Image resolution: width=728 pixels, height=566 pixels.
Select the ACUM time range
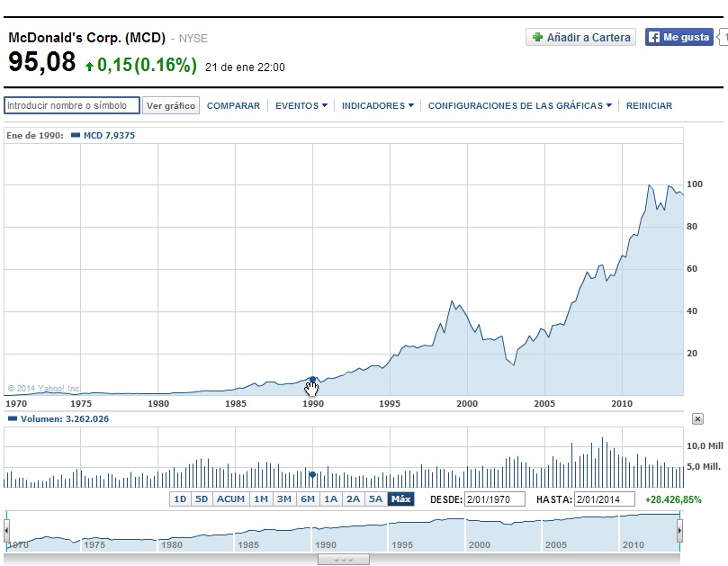click(x=230, y=499)
